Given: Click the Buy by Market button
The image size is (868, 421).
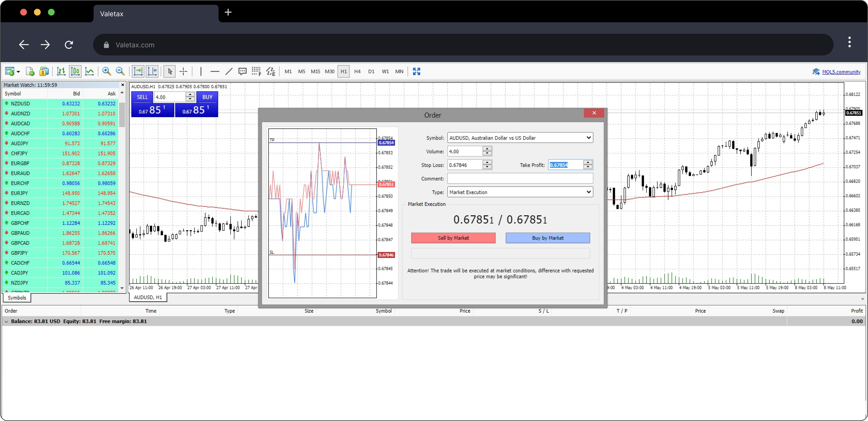Looking at the screenshot, I should pyautogui.click(x=548, y=238).
